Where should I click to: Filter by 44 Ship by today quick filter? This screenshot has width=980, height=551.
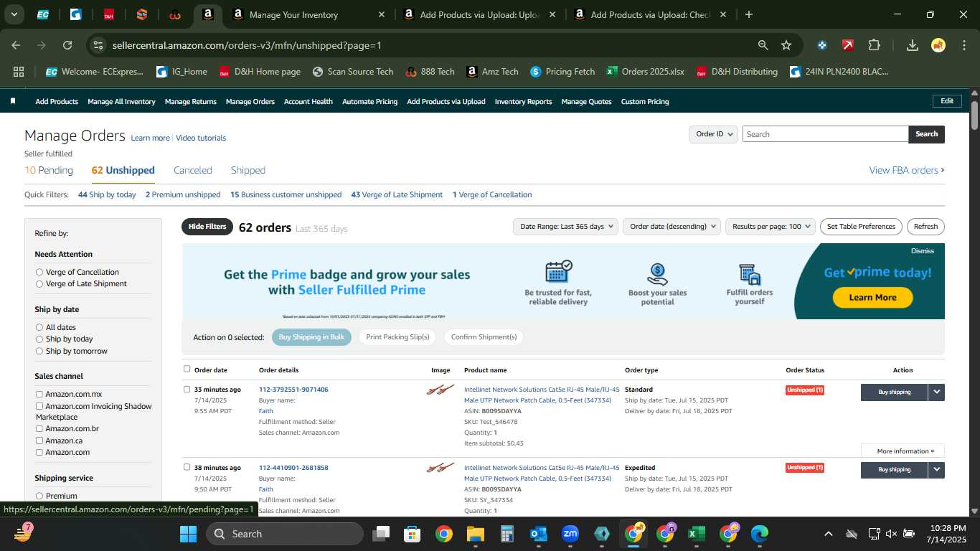coord(107,194)
